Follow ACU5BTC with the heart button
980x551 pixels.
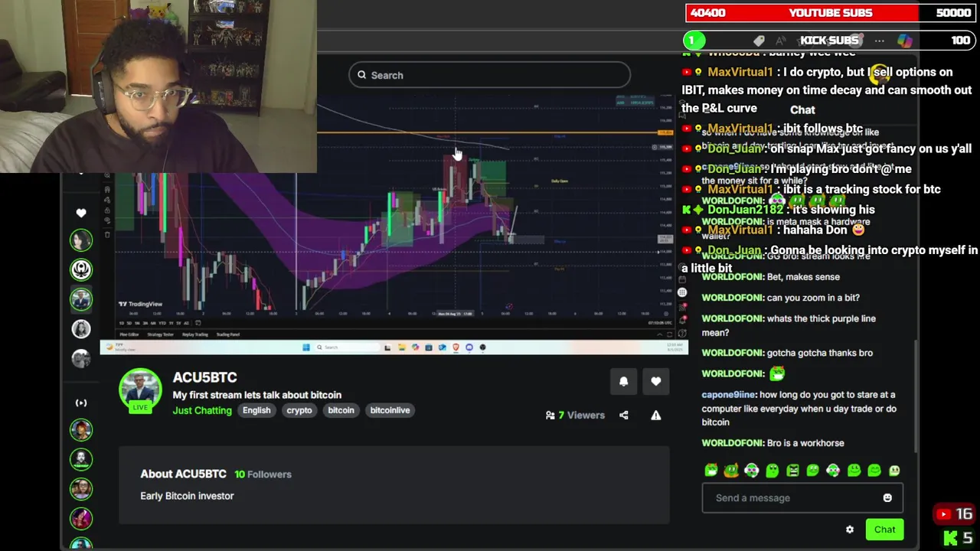click(656, 381)
